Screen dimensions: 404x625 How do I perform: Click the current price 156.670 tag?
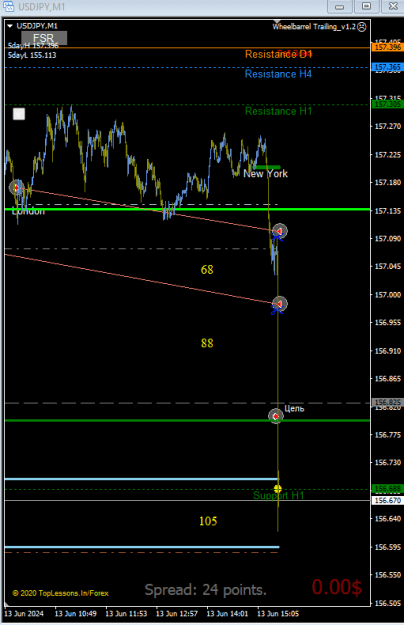tap(387, 500)
